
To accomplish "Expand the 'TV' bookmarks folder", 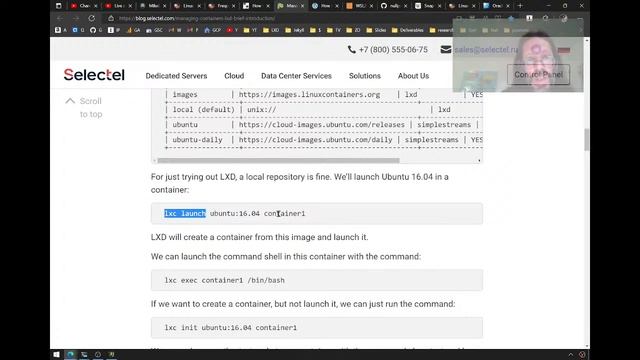I will coord(334,30).
